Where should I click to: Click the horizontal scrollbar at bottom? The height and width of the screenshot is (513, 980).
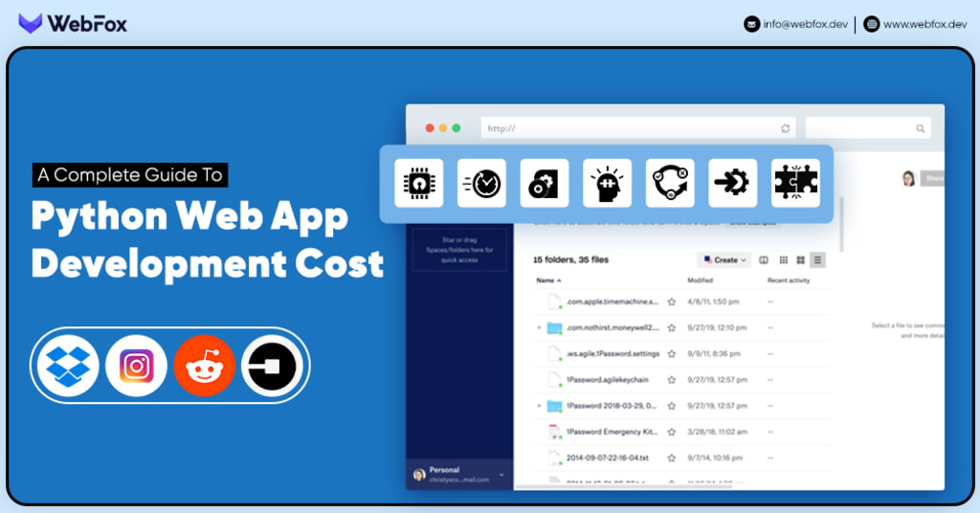[x=625, y=486]
